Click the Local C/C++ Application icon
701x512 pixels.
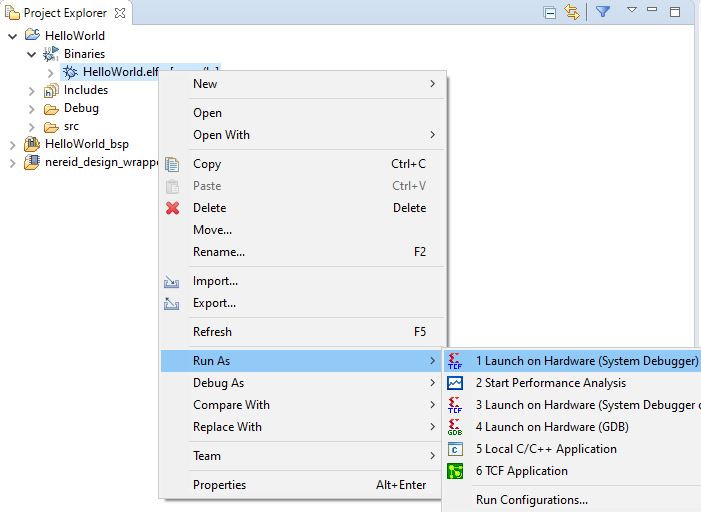click(456, 449)
